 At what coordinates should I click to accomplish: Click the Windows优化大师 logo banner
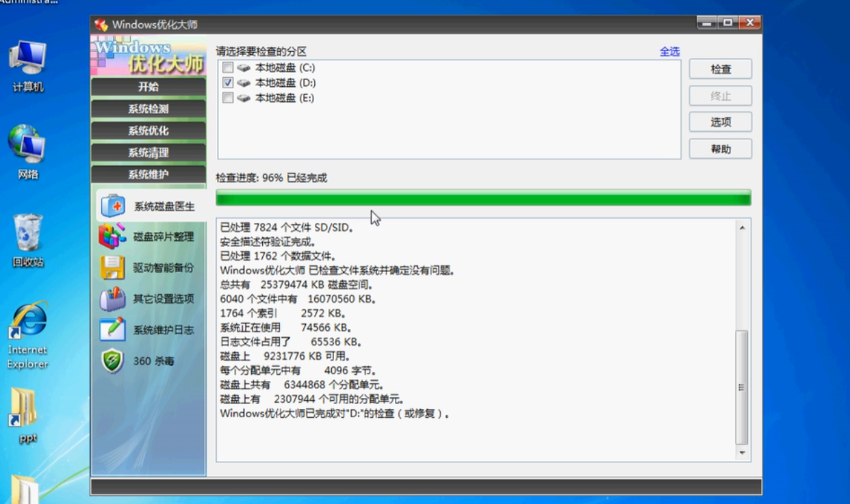tap(148, 55)
